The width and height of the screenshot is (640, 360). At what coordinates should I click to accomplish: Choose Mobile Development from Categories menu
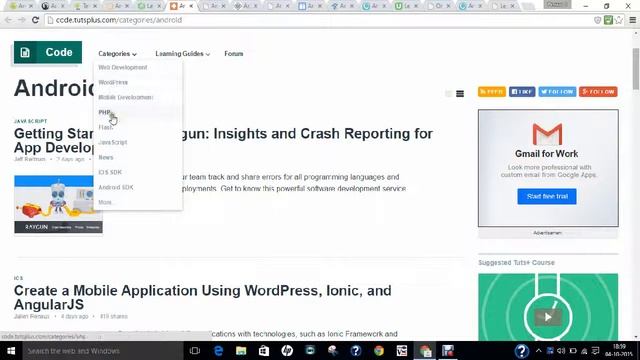126,97
